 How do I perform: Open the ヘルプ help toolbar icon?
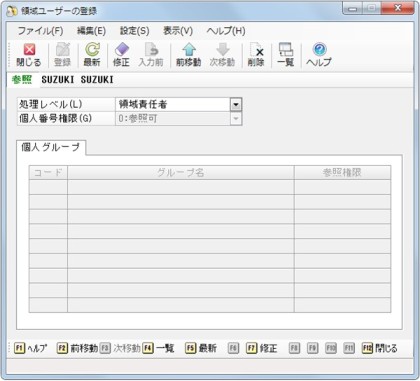coord(319,55)
